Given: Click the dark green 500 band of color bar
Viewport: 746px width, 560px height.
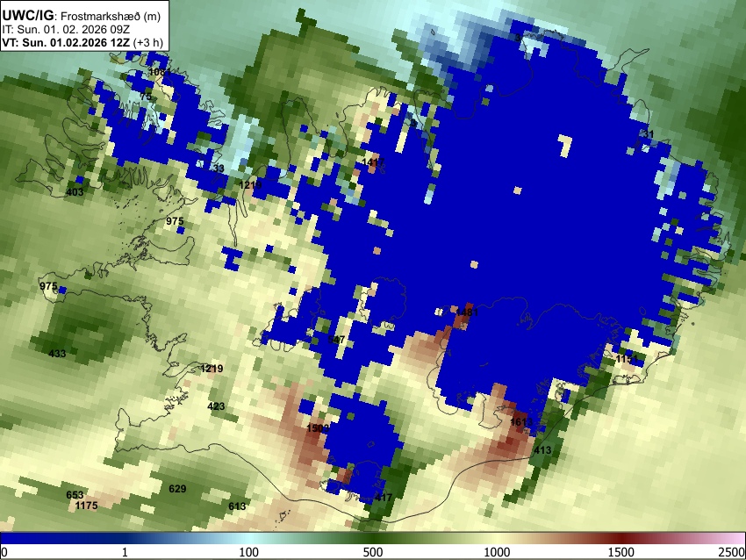Looking at the screenshot, I should coord(372,538).
